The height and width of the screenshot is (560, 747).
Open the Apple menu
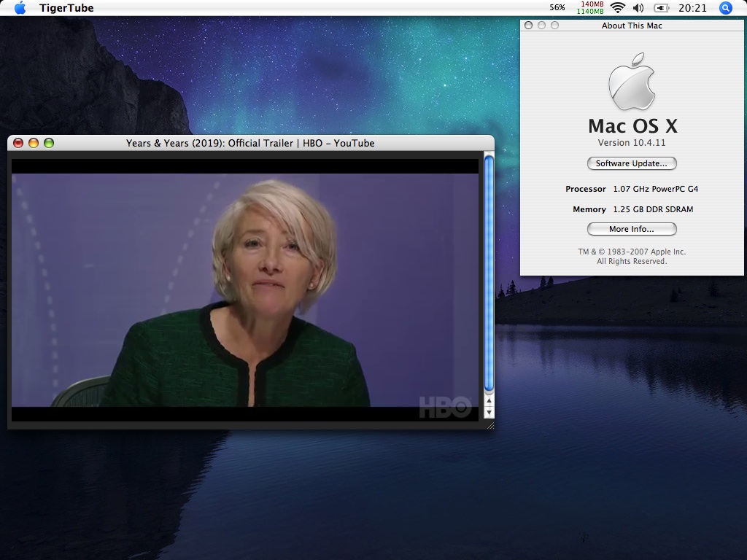point(20,8)
